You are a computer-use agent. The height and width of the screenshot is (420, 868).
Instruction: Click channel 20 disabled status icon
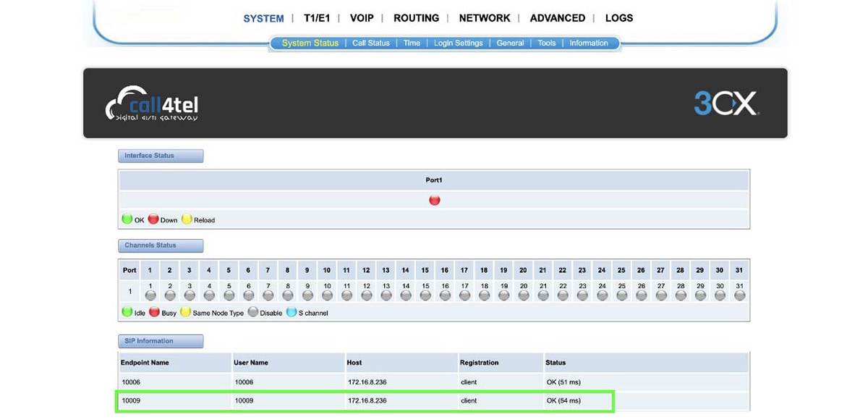point(523,295)
